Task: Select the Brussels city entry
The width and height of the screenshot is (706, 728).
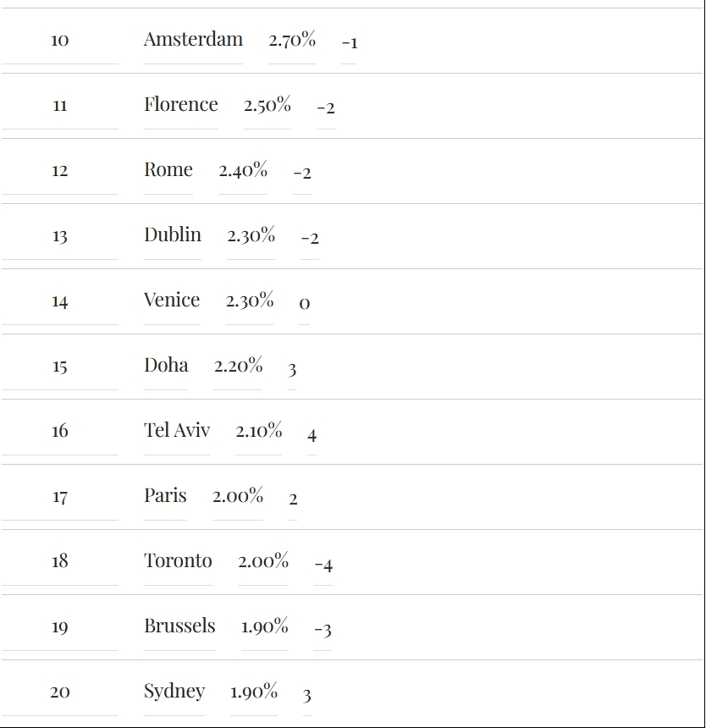Action: click(x=179, y=626)
